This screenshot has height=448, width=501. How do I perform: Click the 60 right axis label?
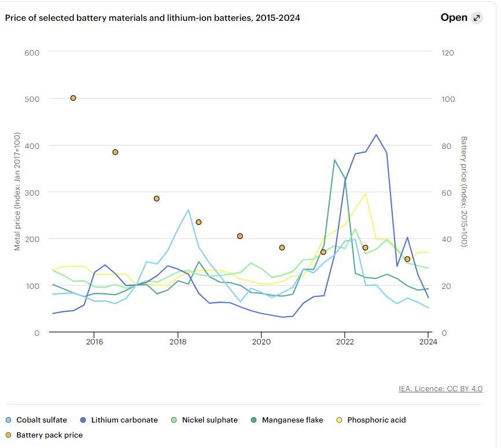tap(447, 193)
